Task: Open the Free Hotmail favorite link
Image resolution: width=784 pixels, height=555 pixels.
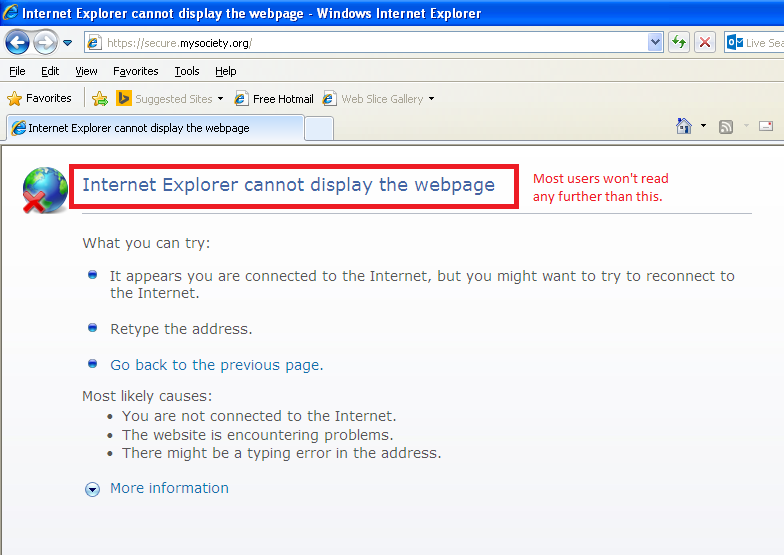Action: coord(274,98)
